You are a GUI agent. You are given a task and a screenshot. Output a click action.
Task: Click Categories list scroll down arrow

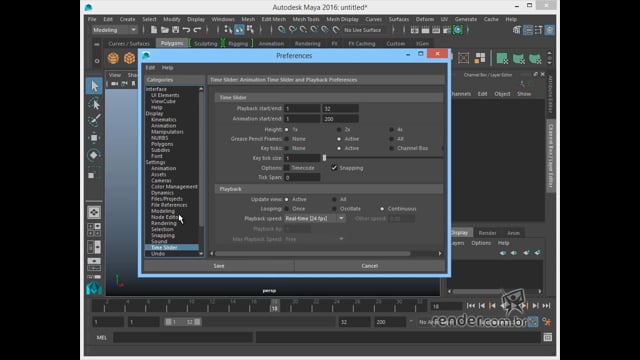201,253
